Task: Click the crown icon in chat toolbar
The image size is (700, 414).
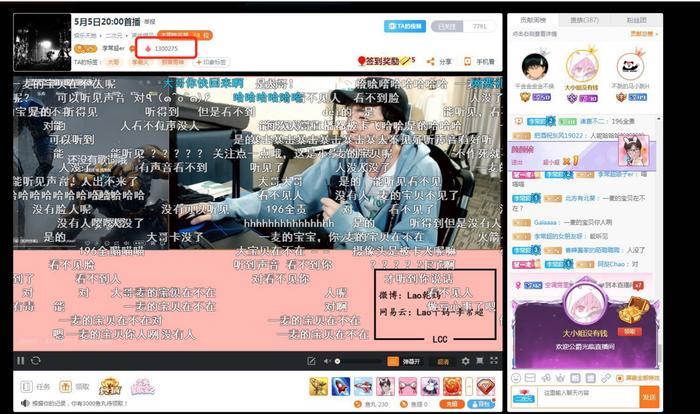Action: pos(561,378)
